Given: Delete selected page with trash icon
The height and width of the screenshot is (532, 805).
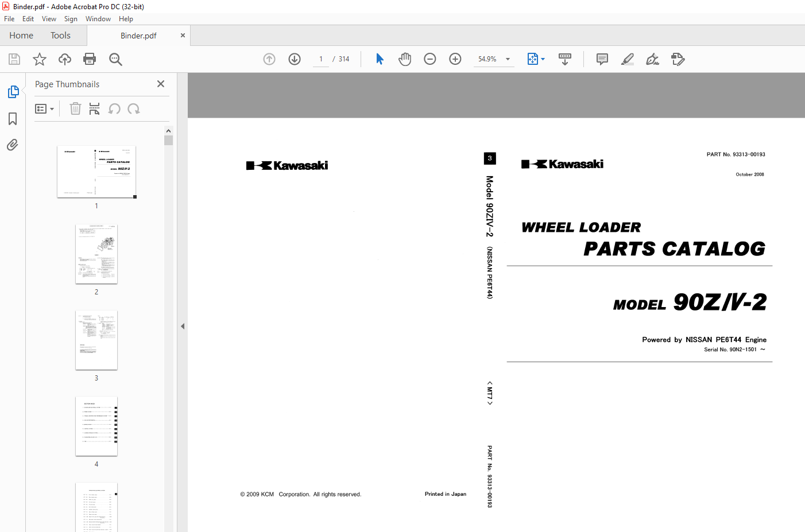Looking at the screenshot, I should [x=75, y=108].
